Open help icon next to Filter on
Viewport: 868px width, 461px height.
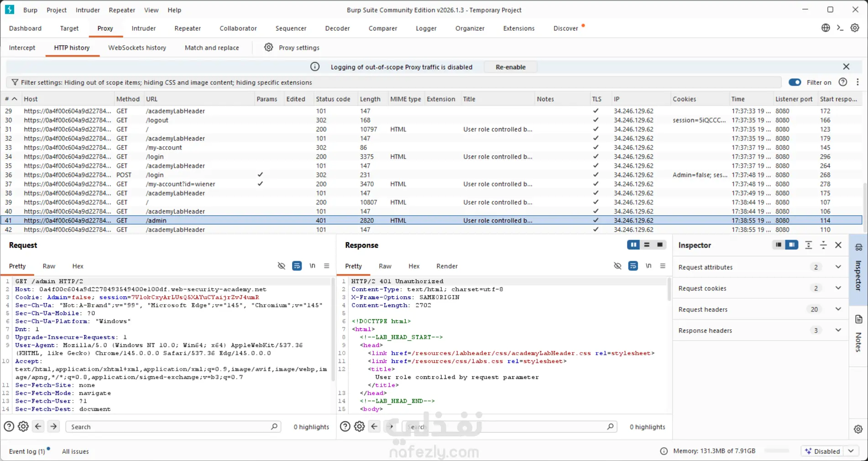point(843,82)
